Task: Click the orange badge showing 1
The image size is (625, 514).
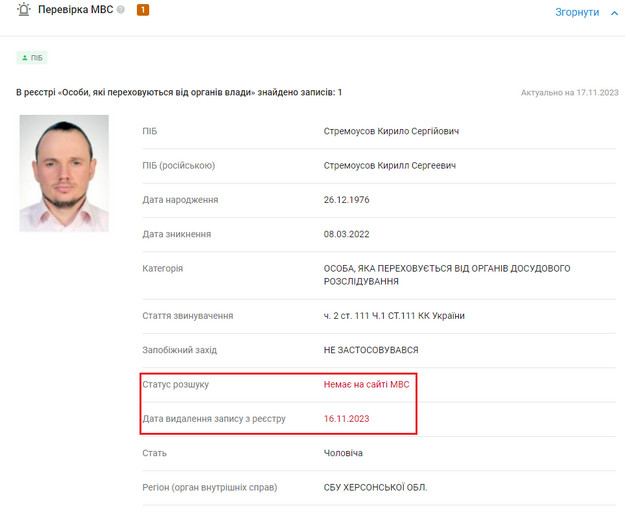Action: click(142, 11)
